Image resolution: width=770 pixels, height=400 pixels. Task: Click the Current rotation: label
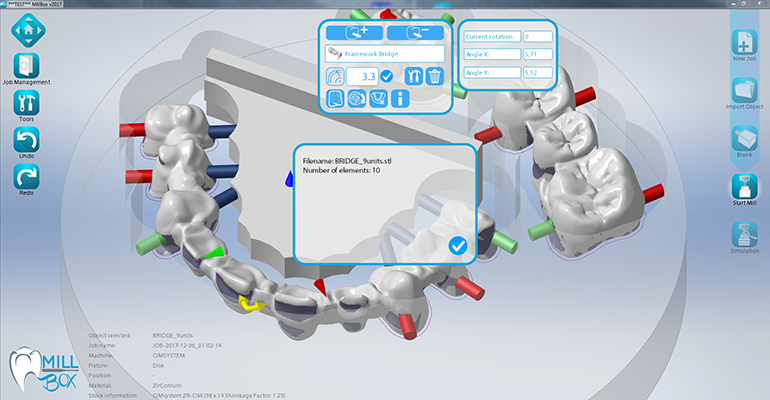pyautogui.click(x=490, y=36)
